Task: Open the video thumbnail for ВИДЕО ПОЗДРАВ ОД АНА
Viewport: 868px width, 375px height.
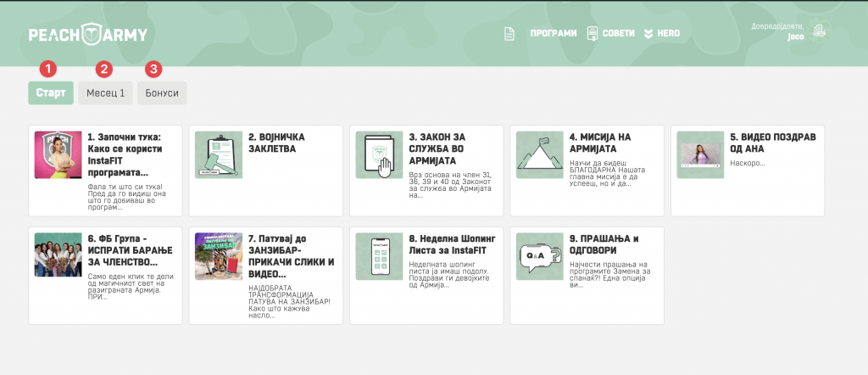Action: pos(700,154)
